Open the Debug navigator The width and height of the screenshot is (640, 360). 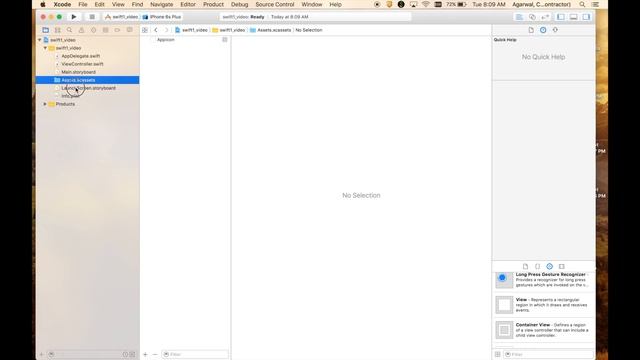tap(105, 30)
